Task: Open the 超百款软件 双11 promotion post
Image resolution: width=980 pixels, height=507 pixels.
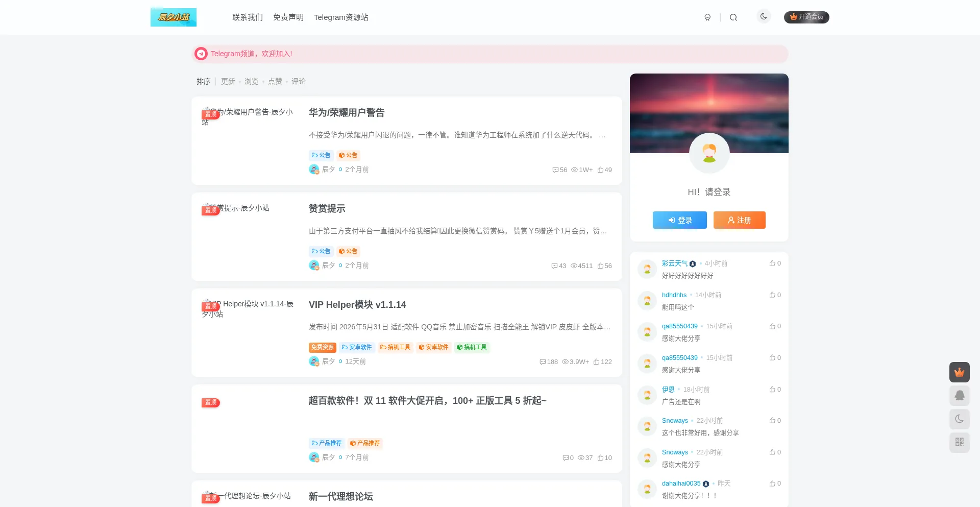Action: (x=428, y=400)
